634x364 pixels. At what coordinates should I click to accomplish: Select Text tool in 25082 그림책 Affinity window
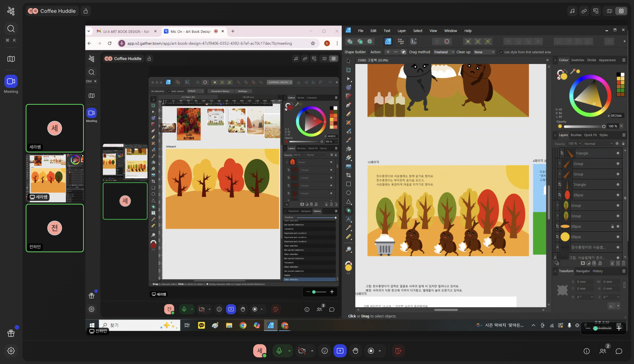pos(348,219)
